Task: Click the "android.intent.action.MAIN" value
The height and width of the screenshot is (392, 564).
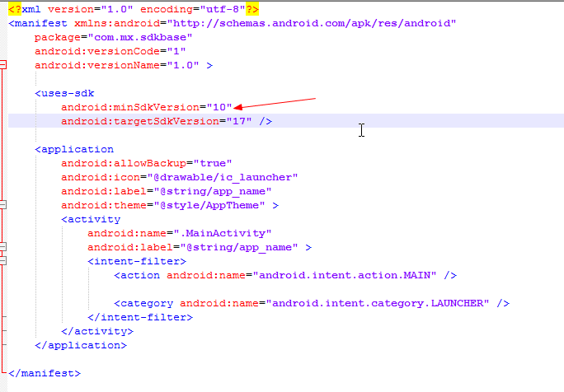Action: (x=344, y=276)
